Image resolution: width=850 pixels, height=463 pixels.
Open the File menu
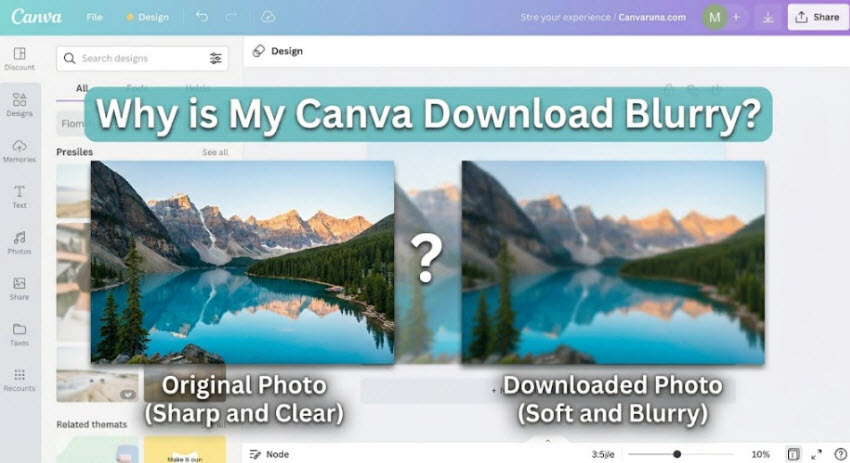pyautogui.click(x=94, y=17)
